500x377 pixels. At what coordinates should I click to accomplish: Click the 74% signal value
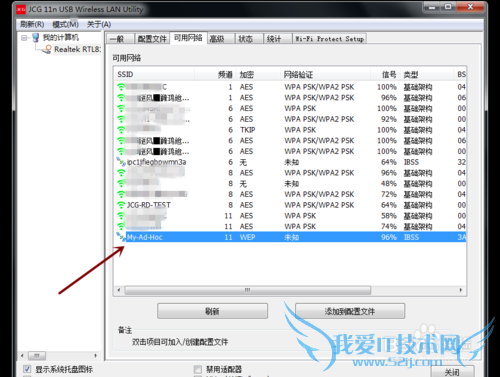click(389, 226)
